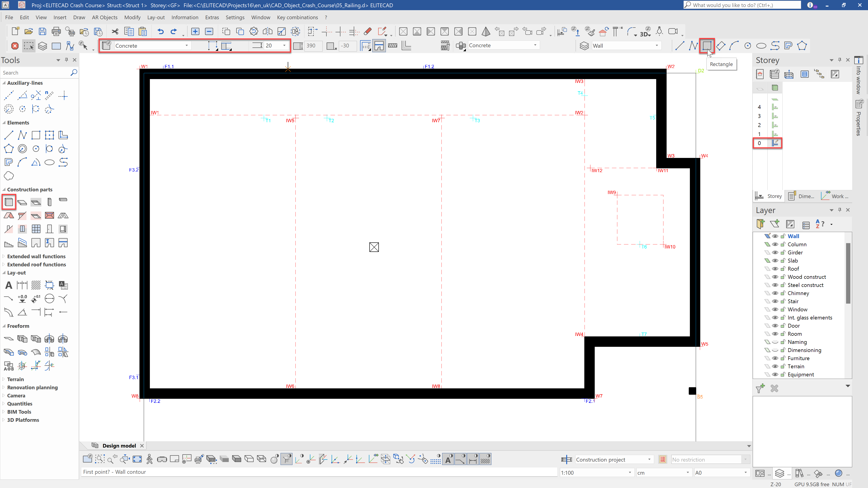
Task: Click the Cut scissors icon
Action: (115, 32)
